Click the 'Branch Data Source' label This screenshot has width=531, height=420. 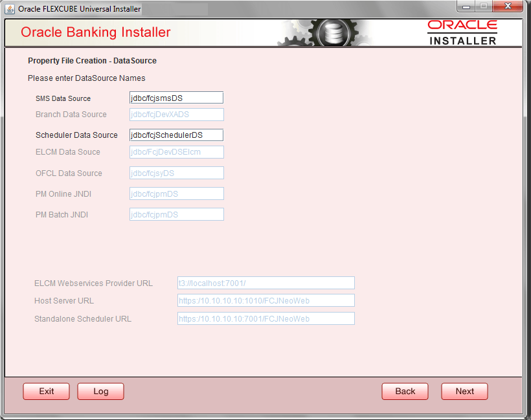tap(71, 115)
